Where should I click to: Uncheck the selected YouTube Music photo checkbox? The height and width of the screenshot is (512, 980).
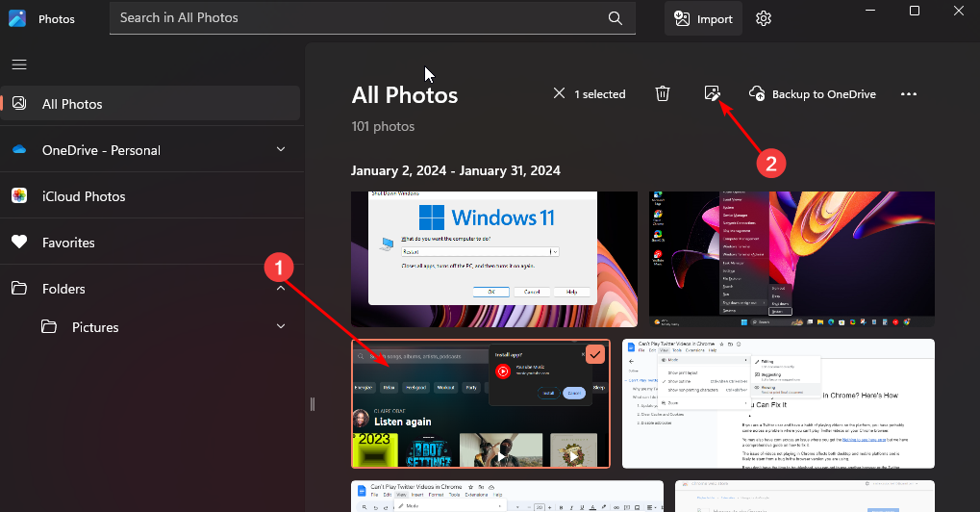(595, 354)
